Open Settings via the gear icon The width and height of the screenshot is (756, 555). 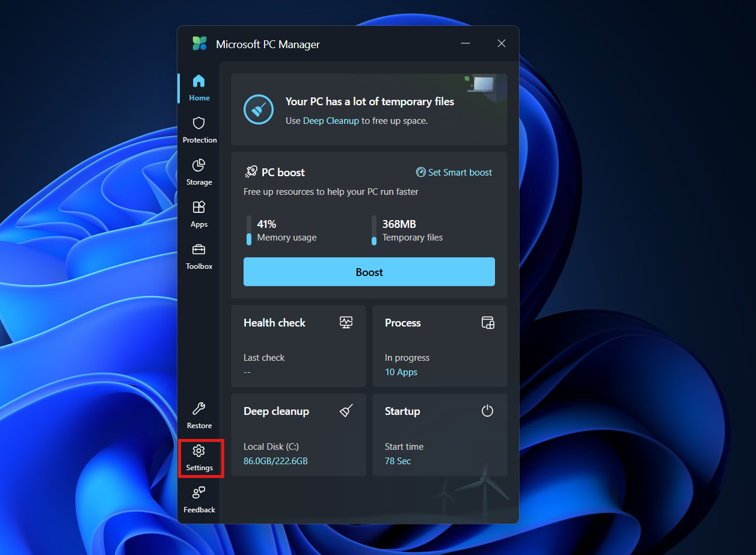point(199,450)
